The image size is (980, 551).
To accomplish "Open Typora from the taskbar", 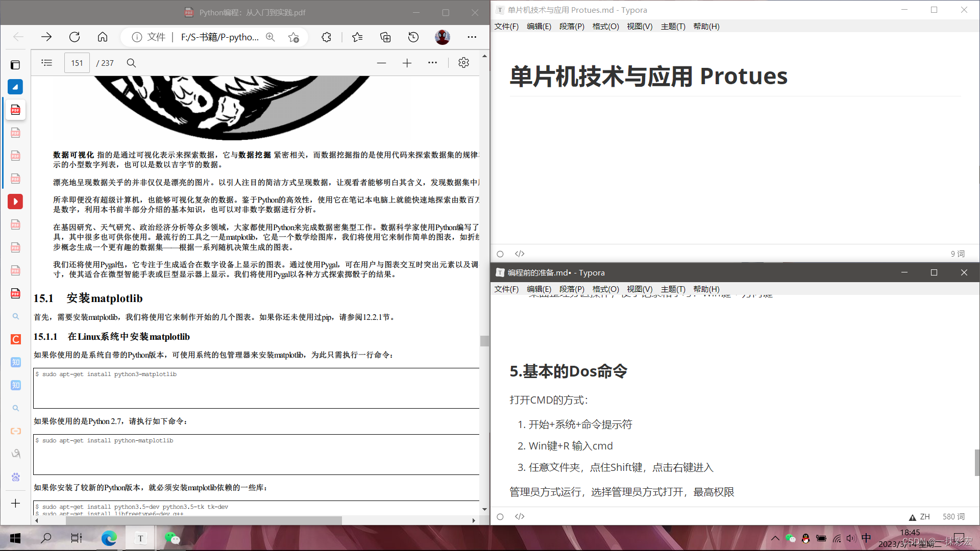I will 140,538.
